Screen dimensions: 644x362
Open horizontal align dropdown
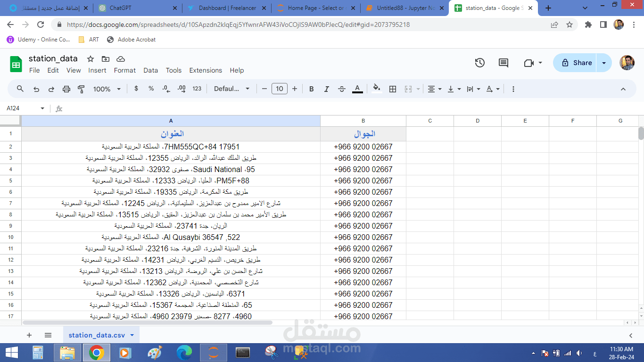click(x=434, y=89)
